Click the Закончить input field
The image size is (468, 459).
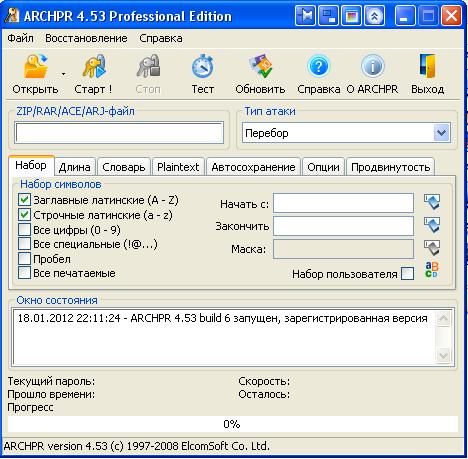click(344, 226)
